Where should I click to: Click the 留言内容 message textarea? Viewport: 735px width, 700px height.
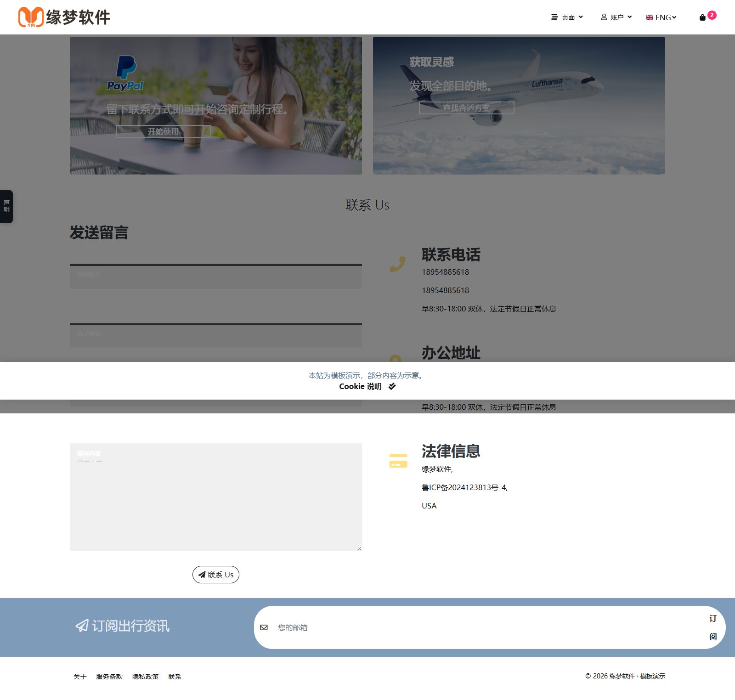click(x=216, y=497)
